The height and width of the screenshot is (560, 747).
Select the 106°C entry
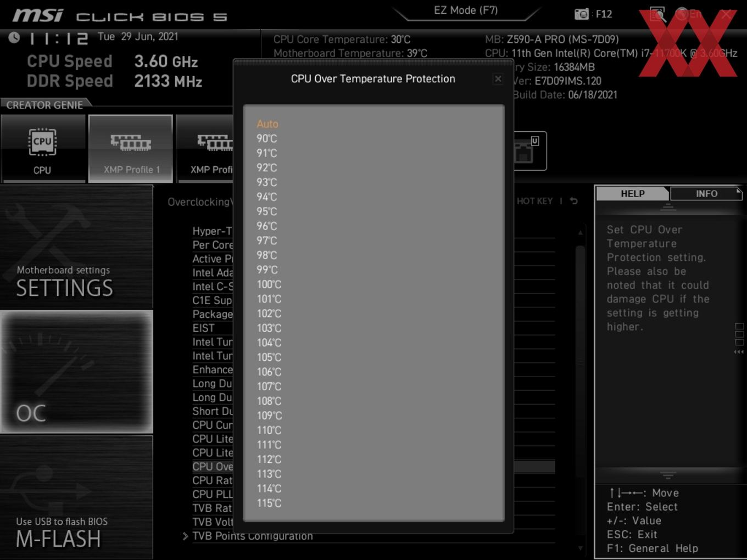269,372
